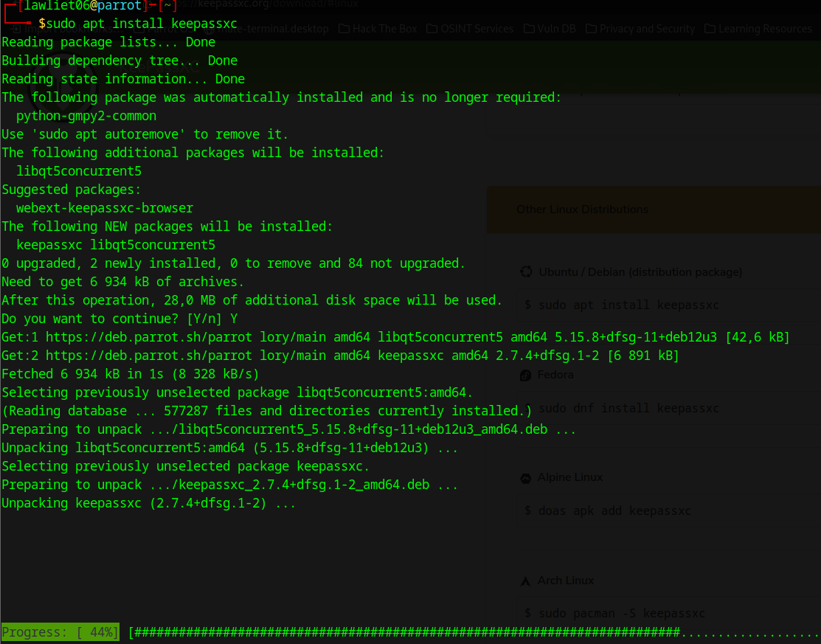Open Privacy and Security bookmark folder in browser
The width and height of the screenshot is (821, 644).
tap(640, 29)
